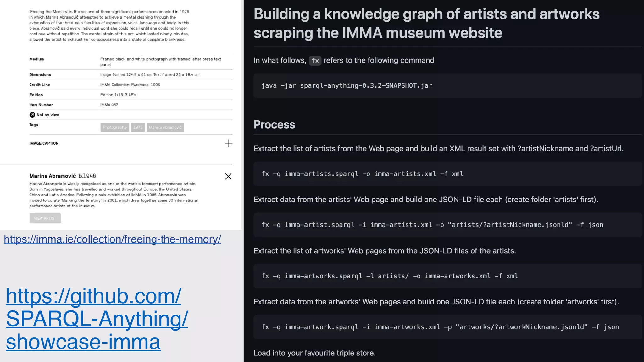644x362 pixels.
Task: Click the Edition row label
Action: click(36, 95)
